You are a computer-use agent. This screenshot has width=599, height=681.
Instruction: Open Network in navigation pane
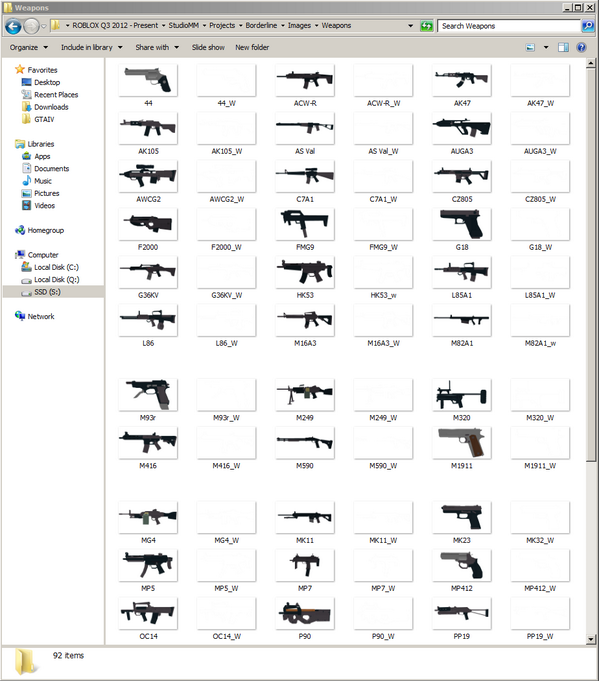(35, 316)
